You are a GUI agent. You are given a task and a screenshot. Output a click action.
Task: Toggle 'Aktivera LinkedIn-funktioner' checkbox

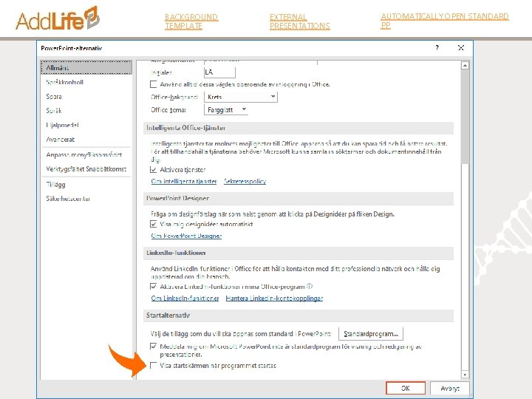pyautogui.click(x=154, y=287)
